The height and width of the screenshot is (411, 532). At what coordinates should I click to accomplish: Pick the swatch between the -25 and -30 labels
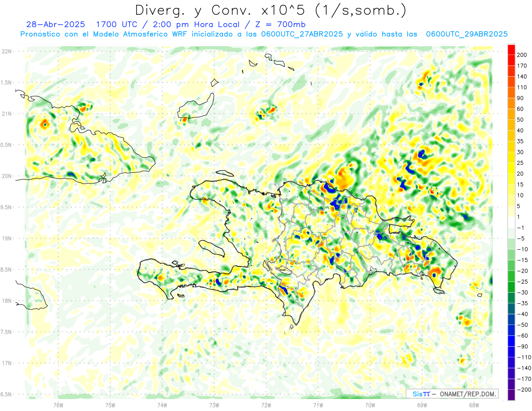(x=511, y=287)
